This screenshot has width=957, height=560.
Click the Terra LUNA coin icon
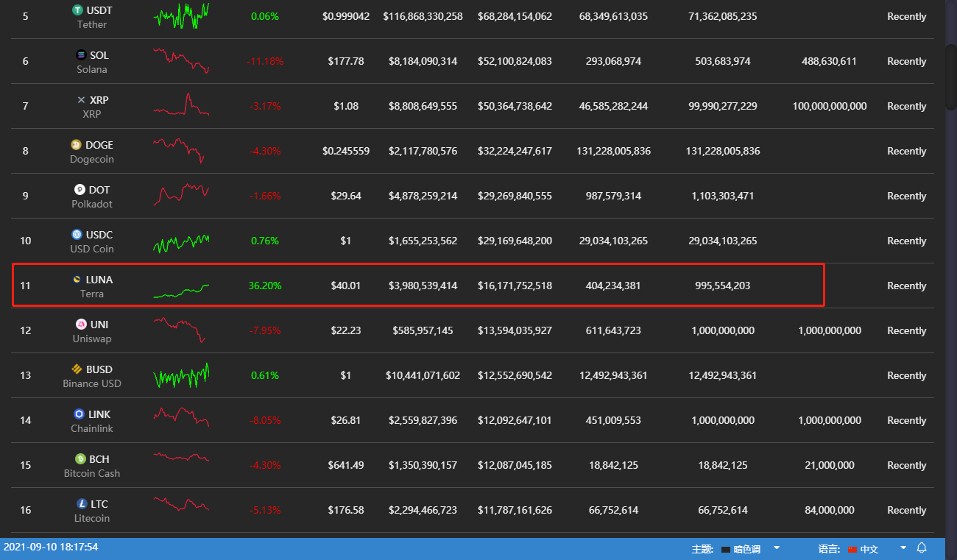[x=77, y=280]
